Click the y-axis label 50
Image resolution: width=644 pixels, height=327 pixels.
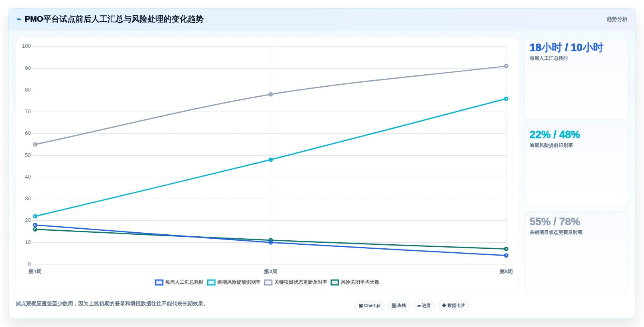coord(28,155)
